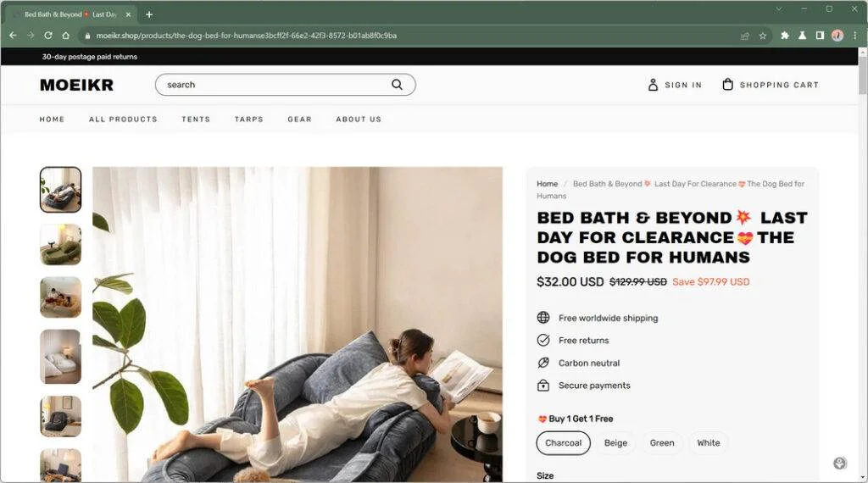868x483 pixels.
Task: Click the floating chat widget icon
Action: coord(840,464)
